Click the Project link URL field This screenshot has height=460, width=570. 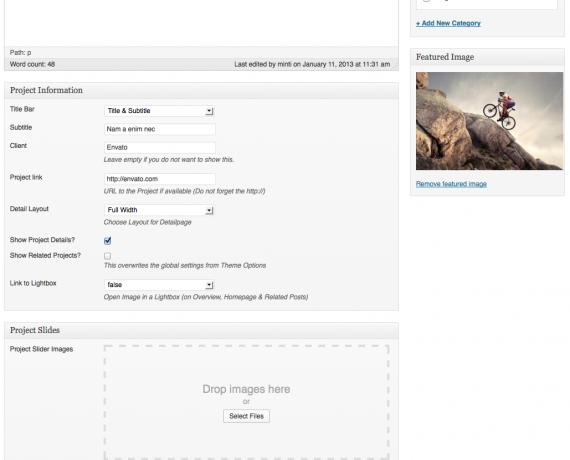point(160,179)
